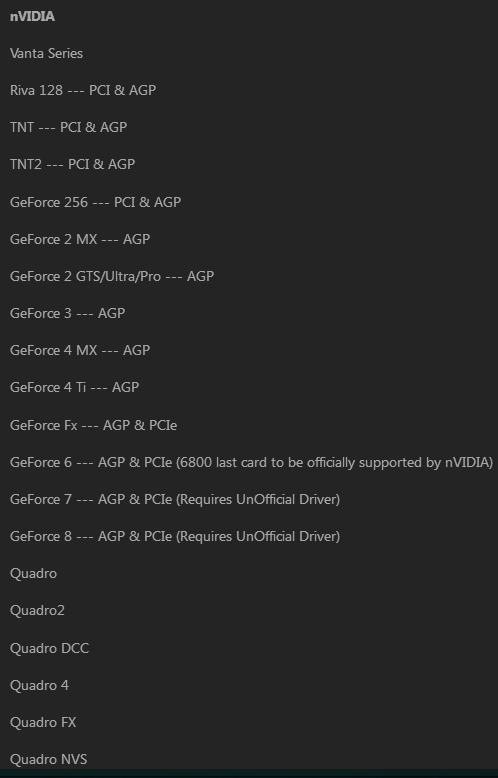Select the GeForce Fx AGP & PCIe entry
The height and width of the screenshot is (778, 498).
(x=93, y=425)
